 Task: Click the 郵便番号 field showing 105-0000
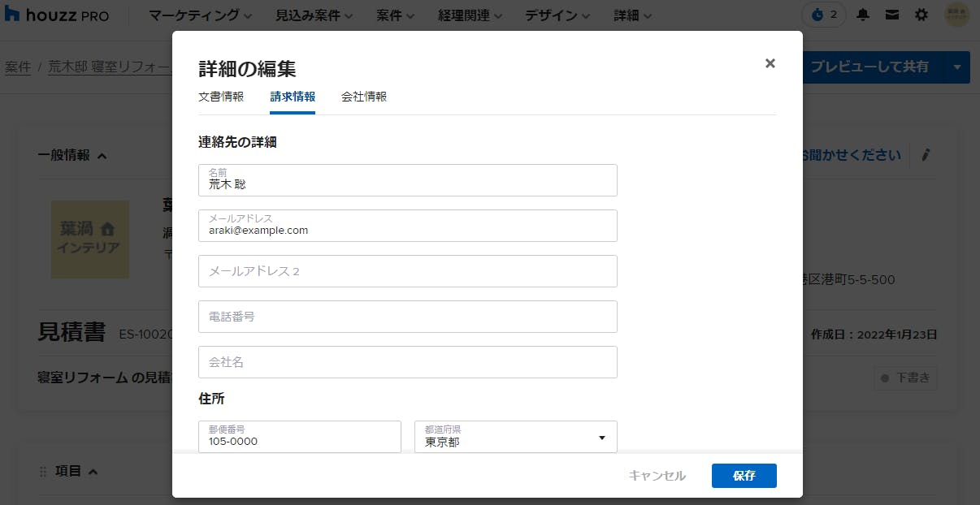300,437
